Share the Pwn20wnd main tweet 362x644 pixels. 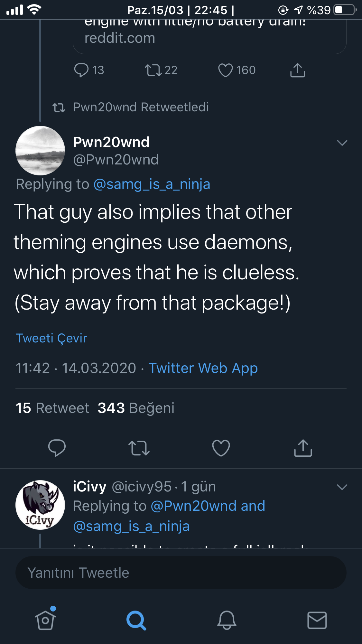click(303, 448)
